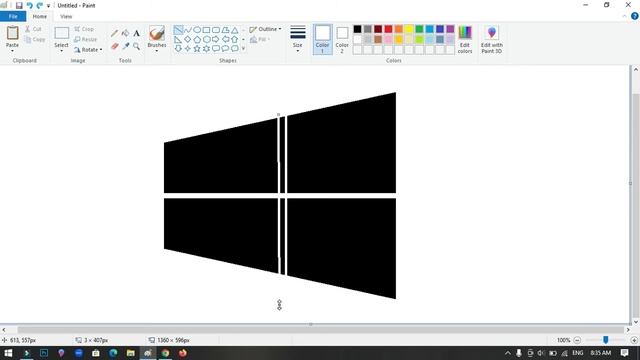Select the Triangle shape
The image size is (640, 360).
tap(235, 30)
